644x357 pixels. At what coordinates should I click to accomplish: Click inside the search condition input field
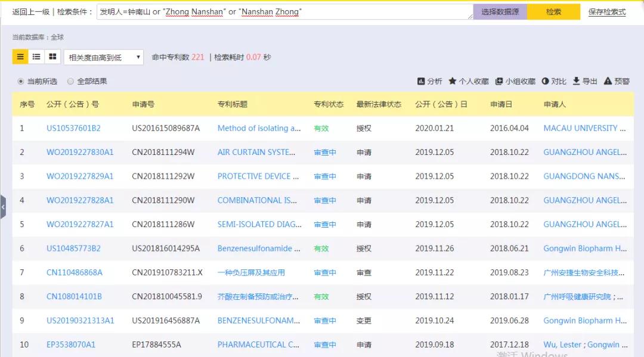coord(268,11)
